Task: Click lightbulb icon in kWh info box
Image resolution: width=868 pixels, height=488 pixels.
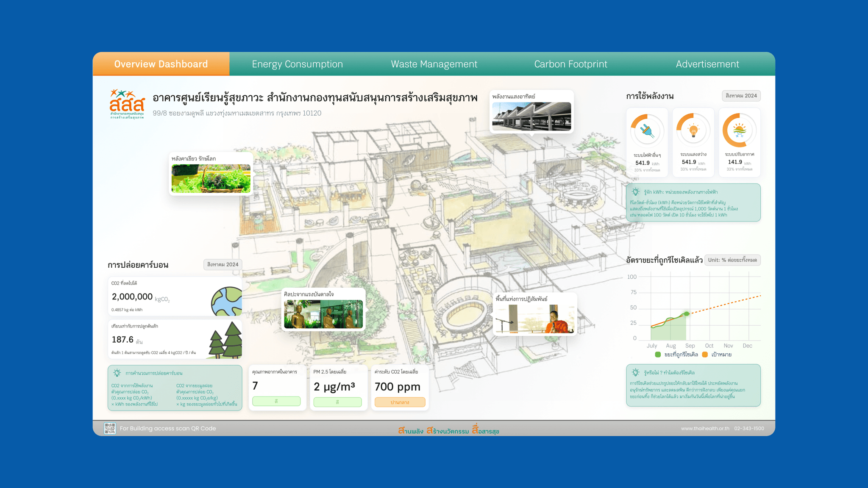Action: click(x=635, y=192)
